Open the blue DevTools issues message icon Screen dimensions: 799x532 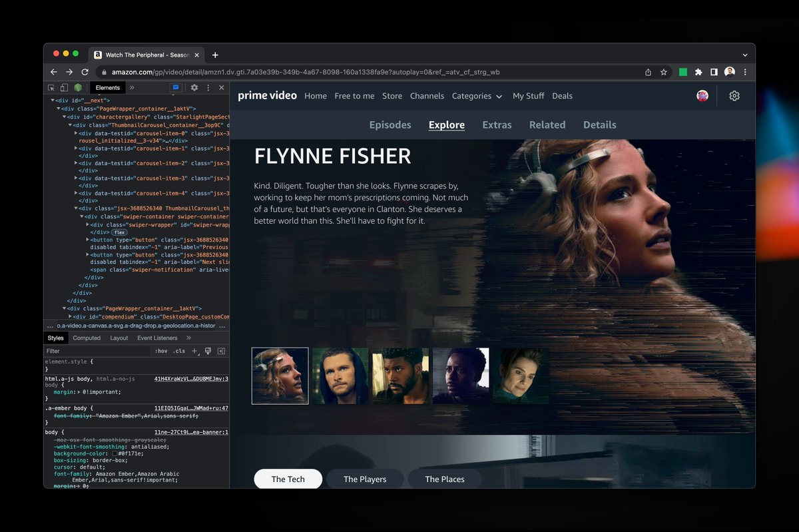[176, 87]
